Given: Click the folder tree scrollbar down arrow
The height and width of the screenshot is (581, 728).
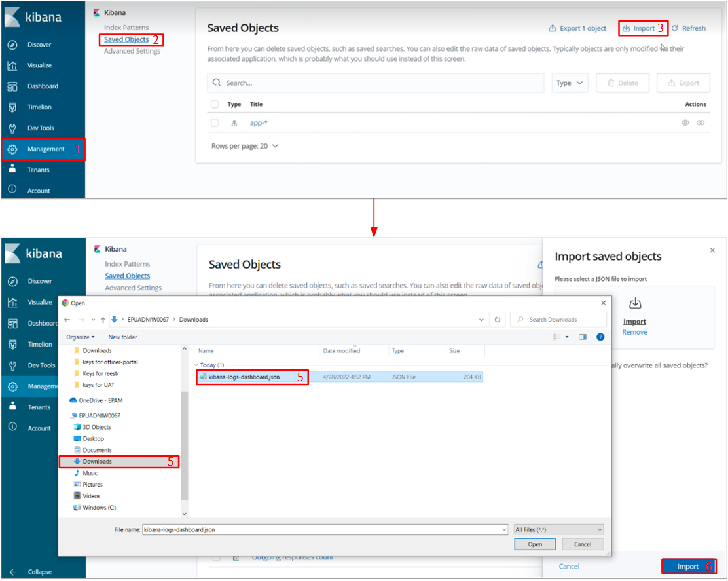Looking at the screenshot, I should 185,514.
